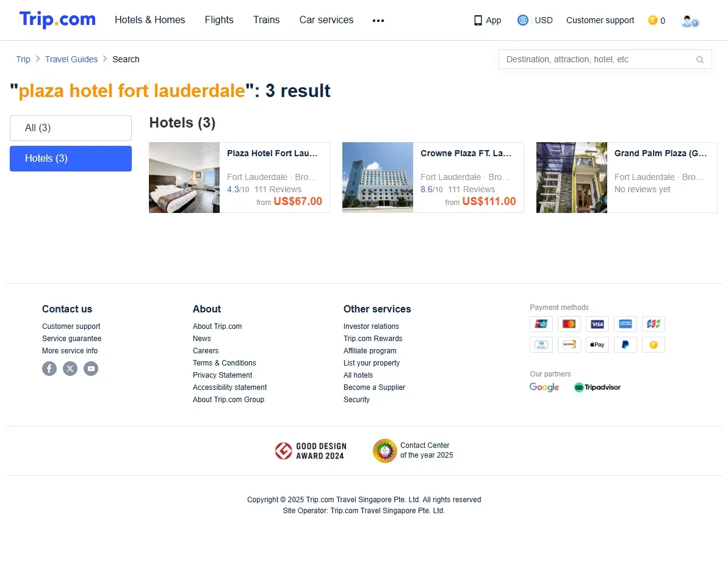Open the YouTube social icon

[91, 369]
